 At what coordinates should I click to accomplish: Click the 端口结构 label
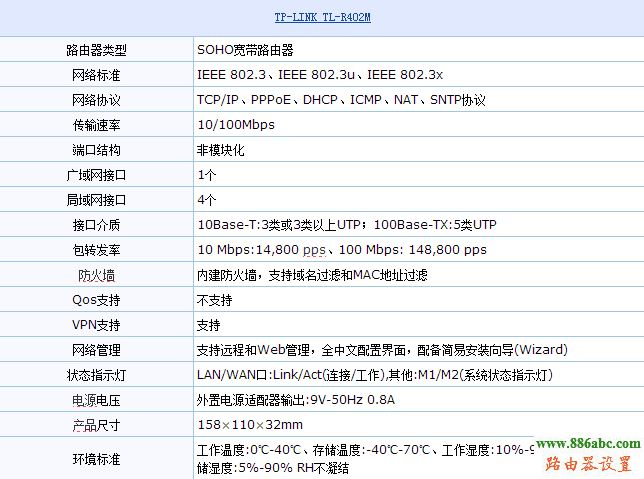(97, 150)
